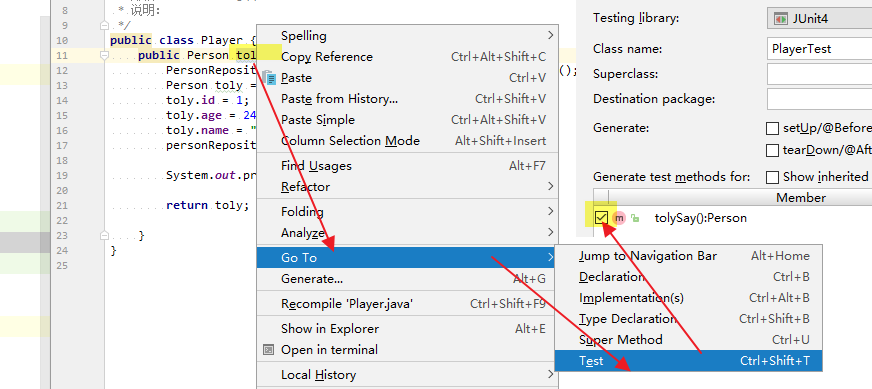Click the JUnit4 library icon
The image size is (872, 389).
coord(781,18)
